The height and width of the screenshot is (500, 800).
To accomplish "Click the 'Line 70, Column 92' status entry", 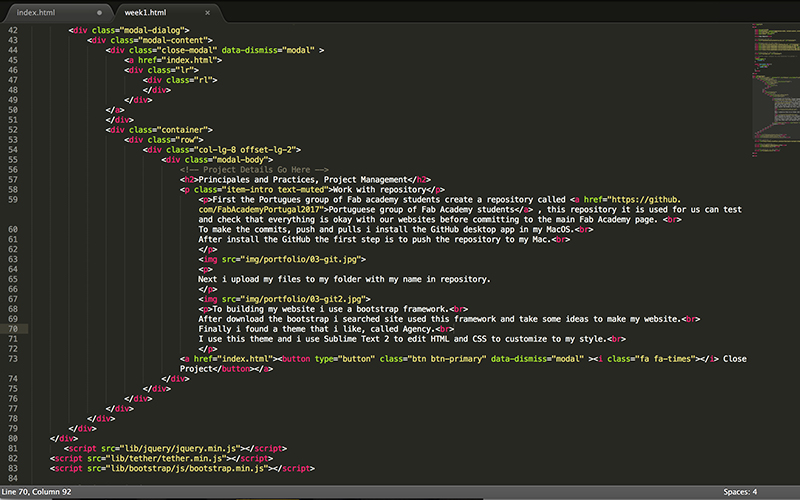I will click(x=37, y=492).
